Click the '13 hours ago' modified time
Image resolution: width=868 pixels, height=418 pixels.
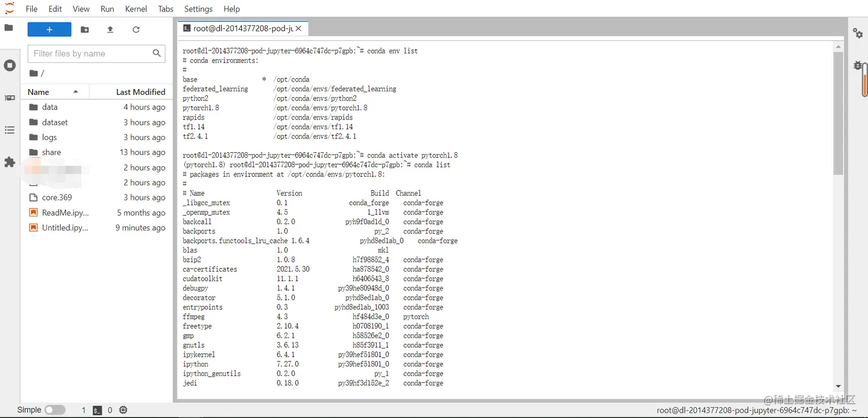click(142, 152)
